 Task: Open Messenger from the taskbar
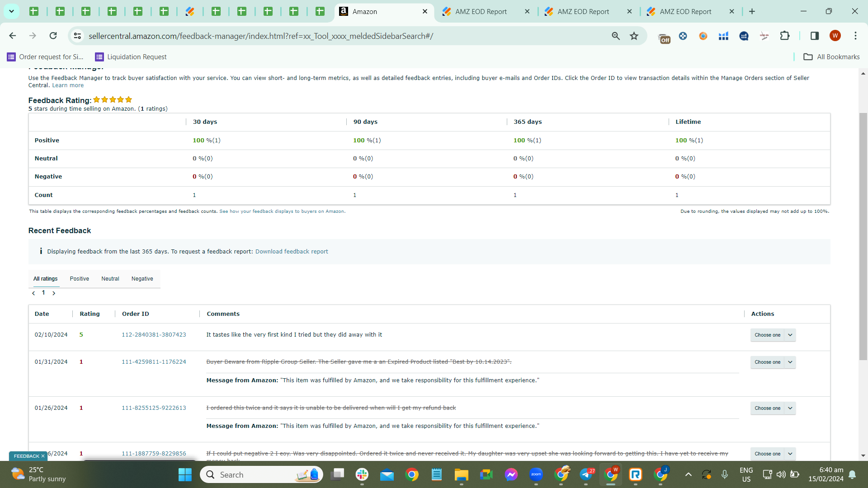pyautogui.click(x=511, y=474)
